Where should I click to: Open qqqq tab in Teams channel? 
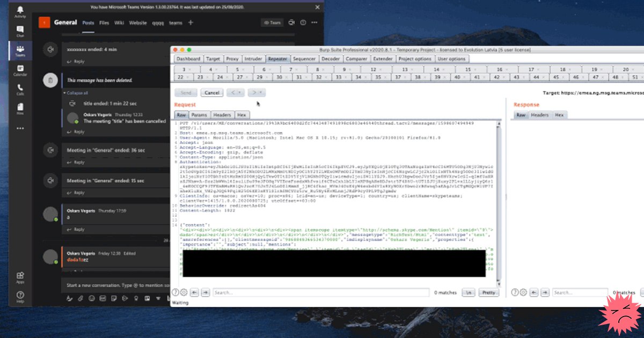pos(158,23)
